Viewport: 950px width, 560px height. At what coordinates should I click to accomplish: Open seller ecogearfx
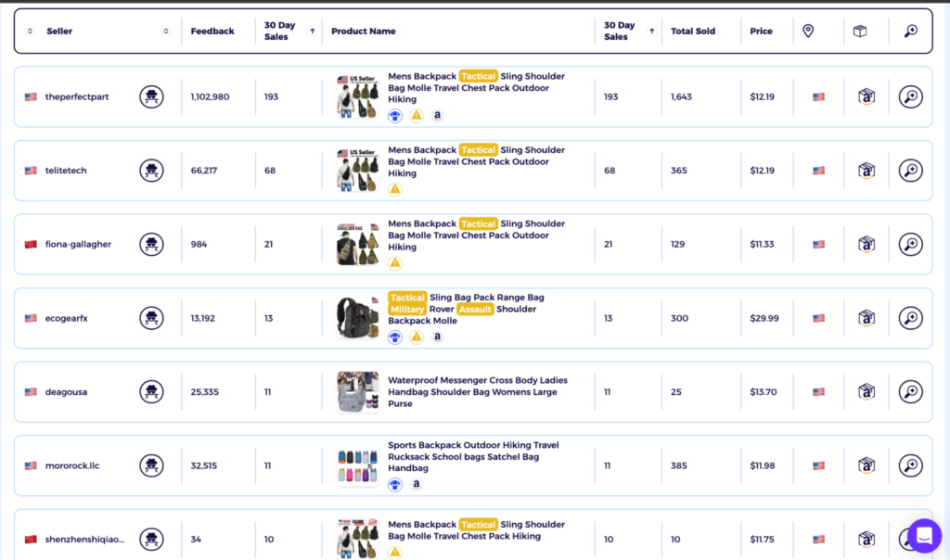point(67,318)
